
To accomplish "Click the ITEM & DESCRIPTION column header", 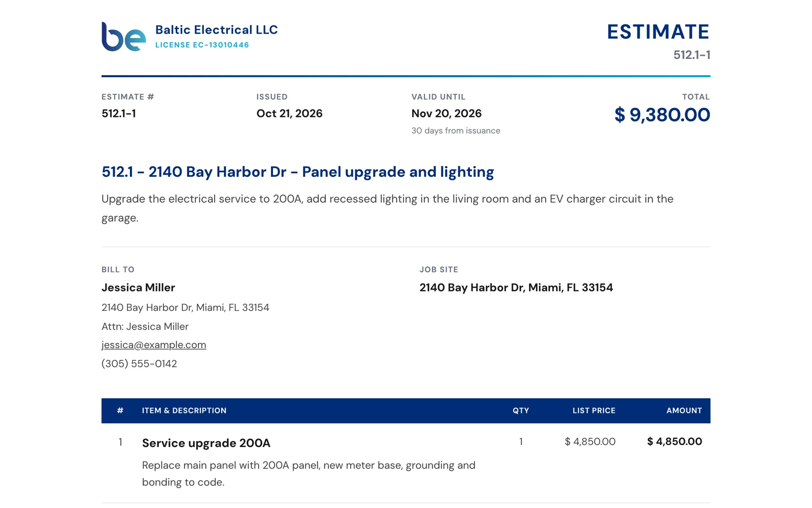I will (184, 410).
